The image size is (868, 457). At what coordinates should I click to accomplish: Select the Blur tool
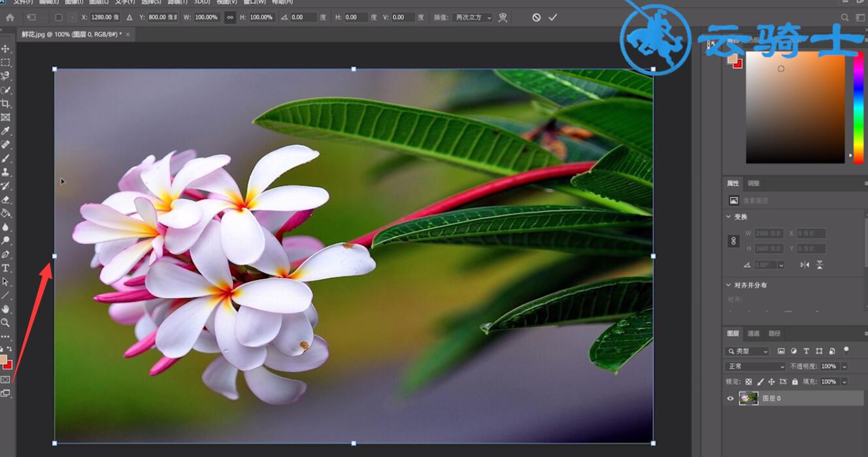point(5,227)
